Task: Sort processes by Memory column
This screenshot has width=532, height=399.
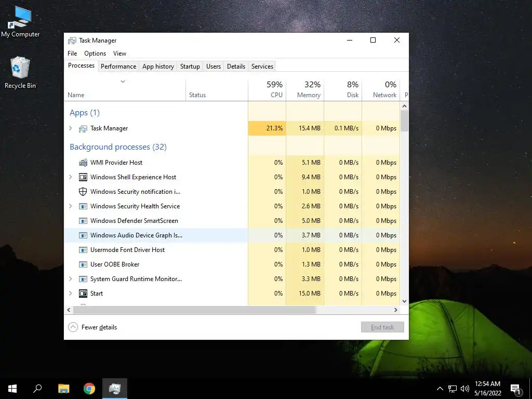Action: [x=305, y=90]
